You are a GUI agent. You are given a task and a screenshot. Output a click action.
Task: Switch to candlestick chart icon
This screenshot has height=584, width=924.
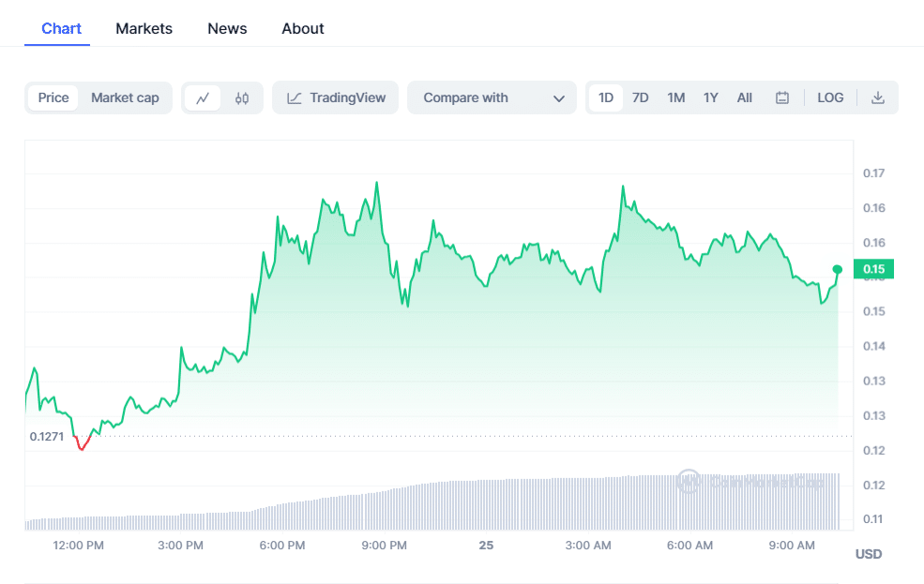point(242,97)
